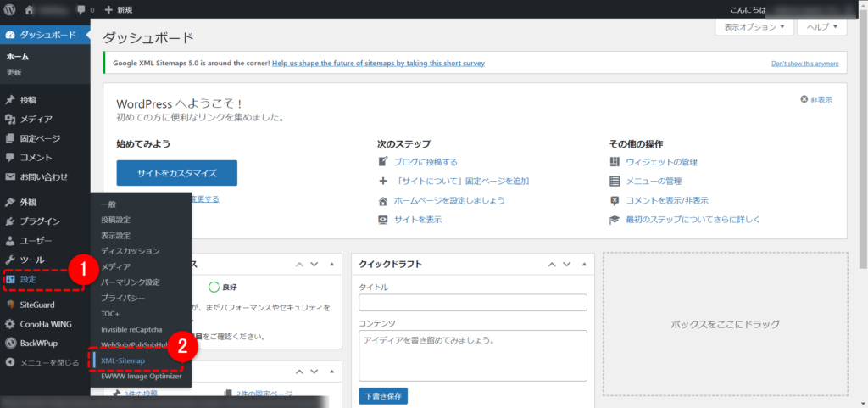Expand 表示オプション dropdown
The image size is (868, 408).
754,26
